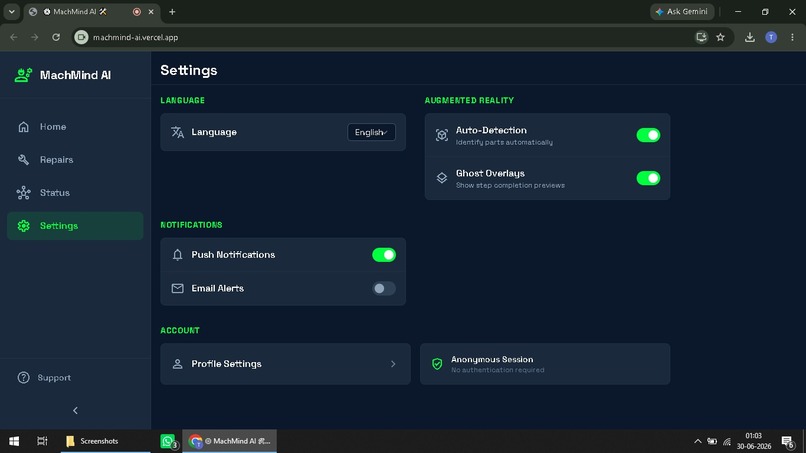Open browser downloads icon

click(x=750, y=37)
